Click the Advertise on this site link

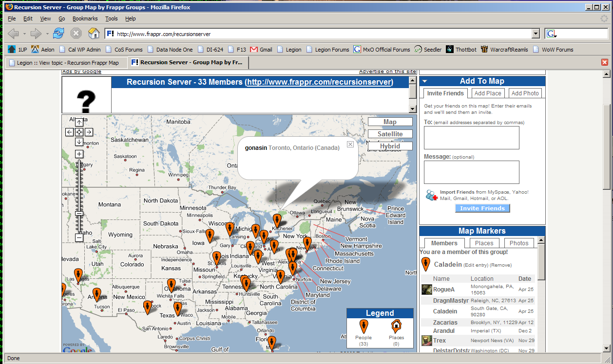[x=388, y=72]
